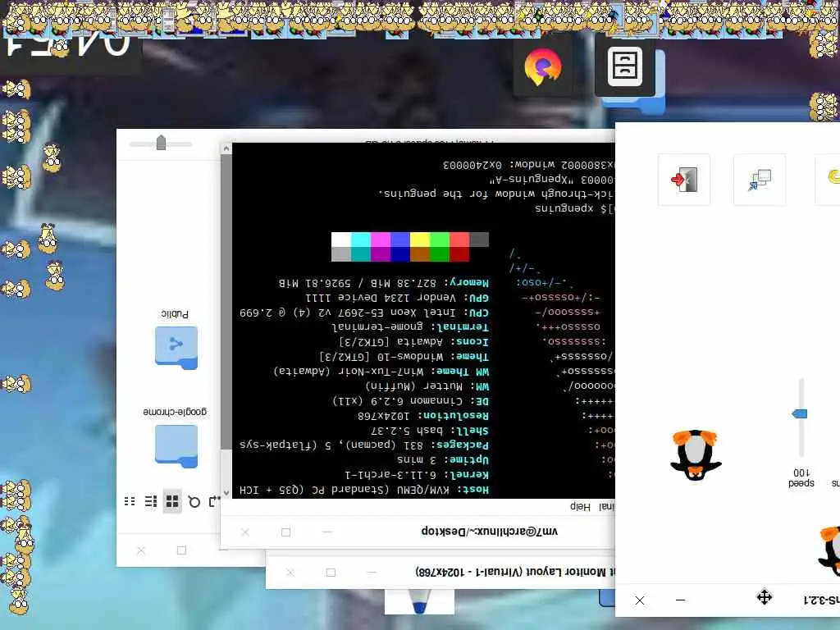Select icon grid view in file manager

coord(172,501)
